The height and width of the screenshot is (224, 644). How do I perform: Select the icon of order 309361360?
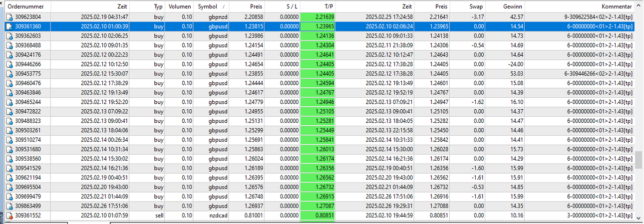(x=9, y=26)
